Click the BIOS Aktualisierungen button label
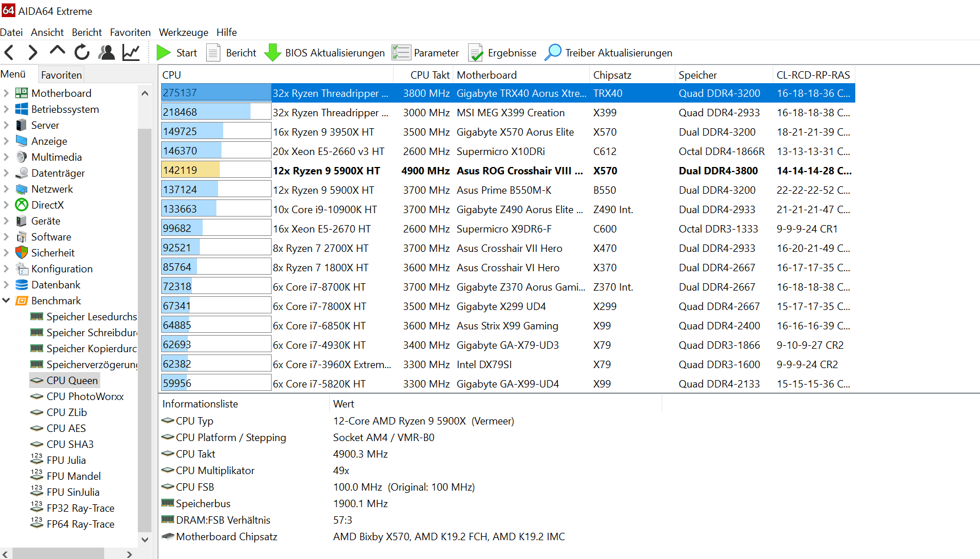 (335, 53)
